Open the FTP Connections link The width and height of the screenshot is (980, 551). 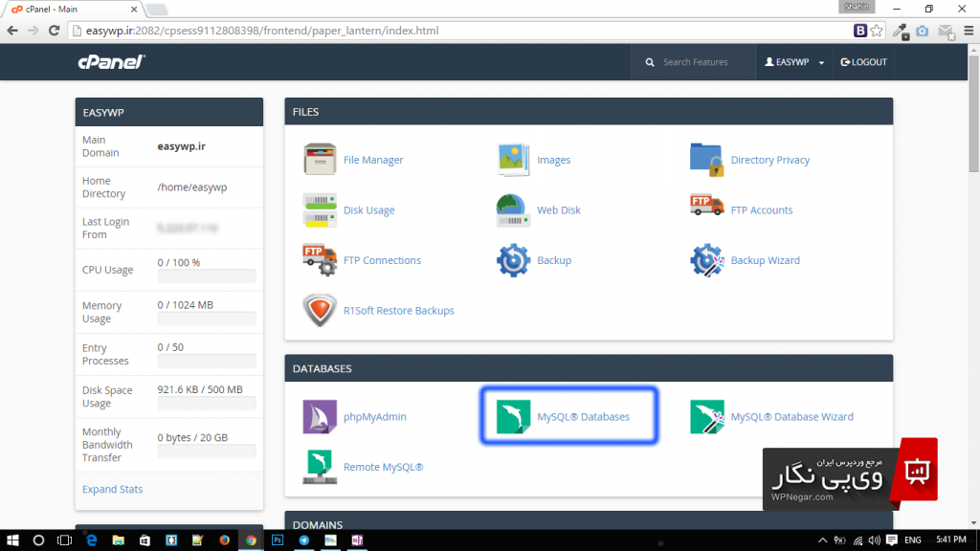click(x=382, y=260)
